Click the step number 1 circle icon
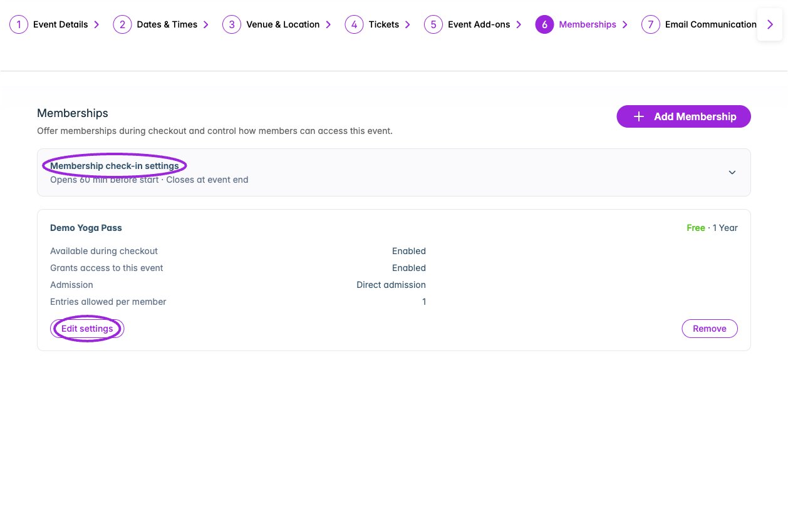 pyautogui.click(x=19, y=24)
